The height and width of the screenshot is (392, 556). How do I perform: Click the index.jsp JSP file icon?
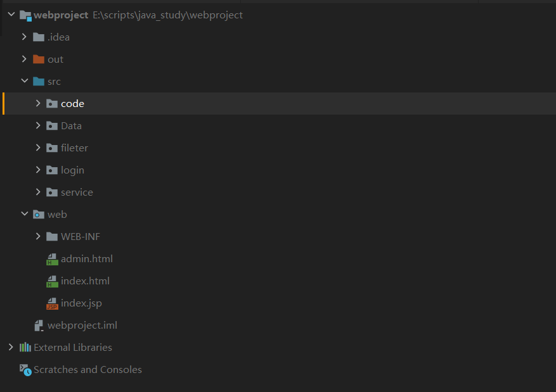coord(52,303)
